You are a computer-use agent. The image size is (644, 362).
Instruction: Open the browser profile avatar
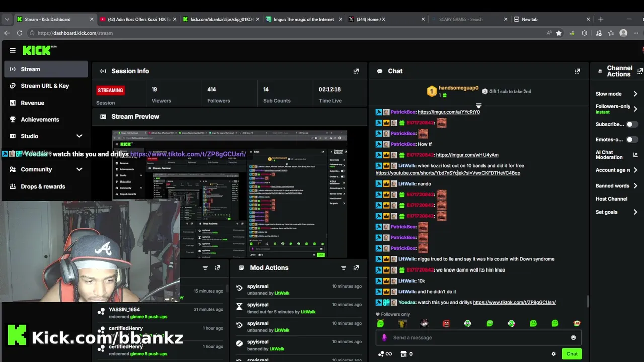point(623,33)
